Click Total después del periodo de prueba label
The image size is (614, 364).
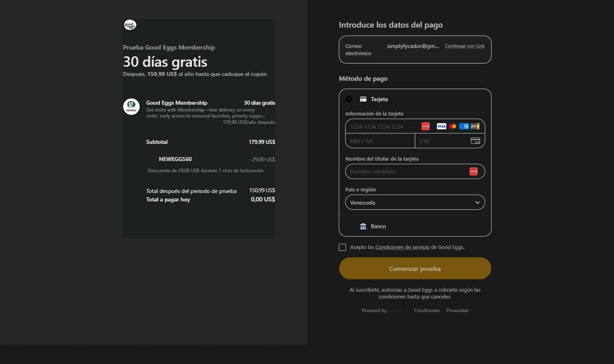tap(191, 191)
